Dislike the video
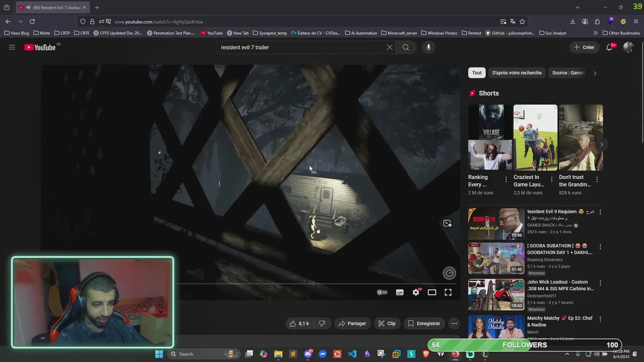 pos(323,324)
